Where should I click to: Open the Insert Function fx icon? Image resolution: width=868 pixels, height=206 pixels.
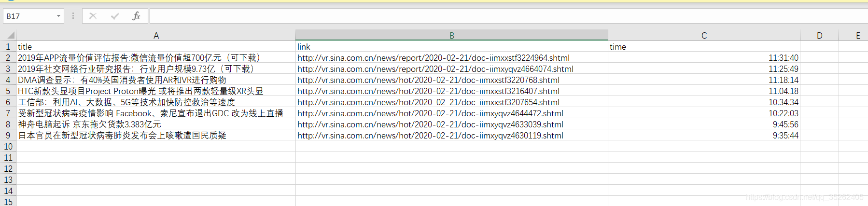click(136, 16)
